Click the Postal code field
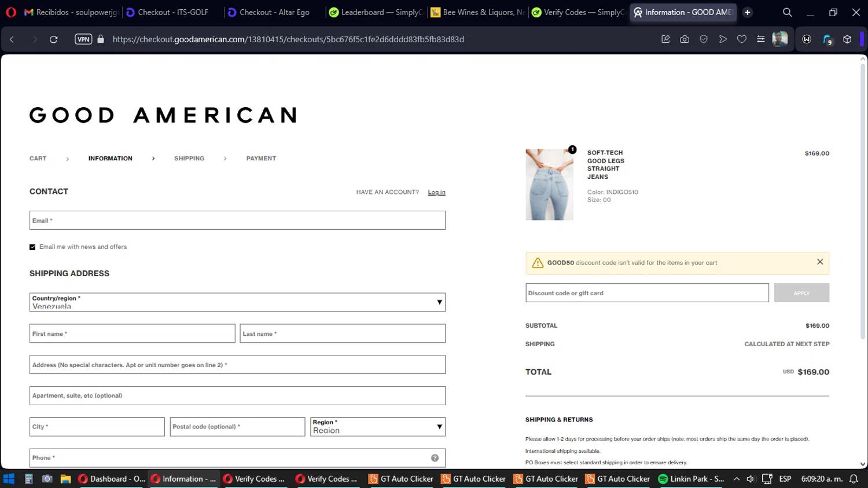 (237, 427)
